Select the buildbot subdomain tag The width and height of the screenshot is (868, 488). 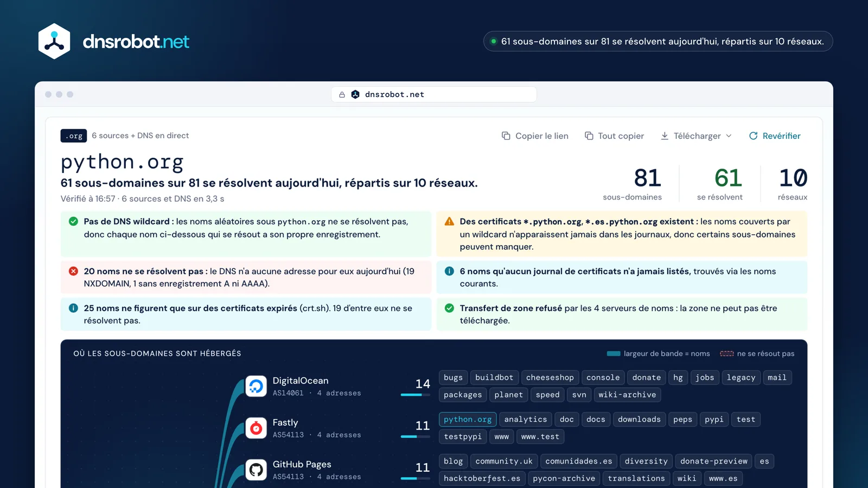(x=494, y=377)
